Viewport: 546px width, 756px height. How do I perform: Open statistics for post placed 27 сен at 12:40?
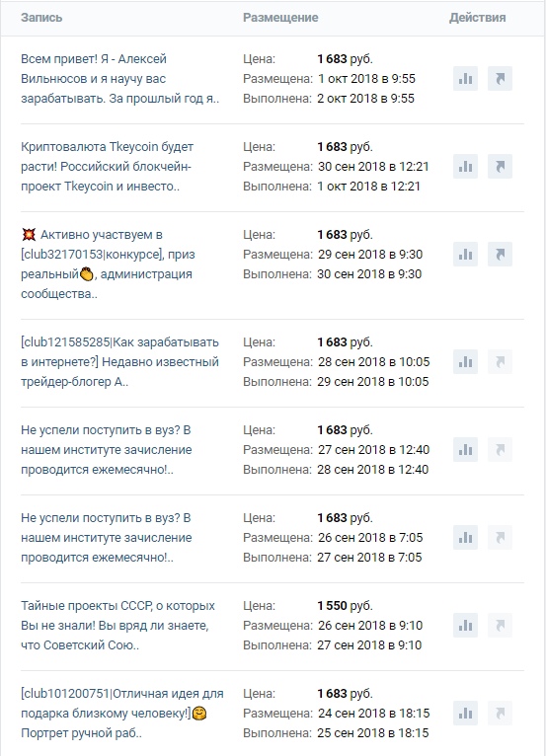coord(465,449)
